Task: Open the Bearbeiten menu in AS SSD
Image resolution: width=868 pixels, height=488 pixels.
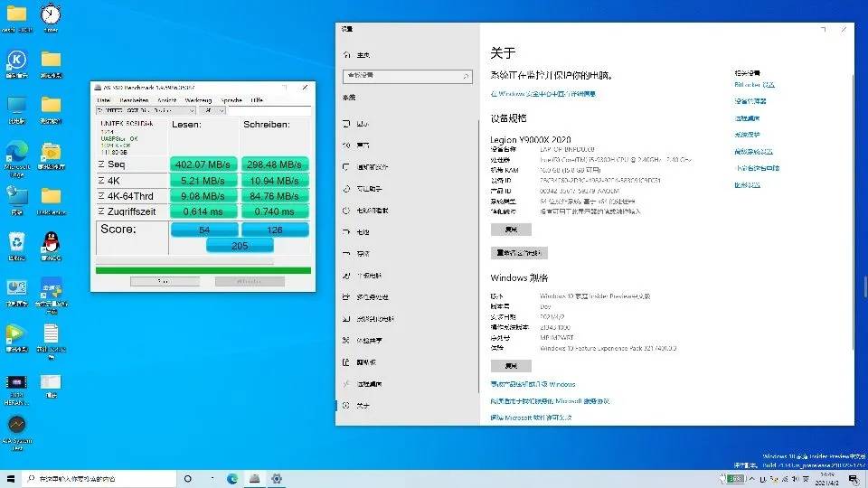Action: [x=134, y=100]
